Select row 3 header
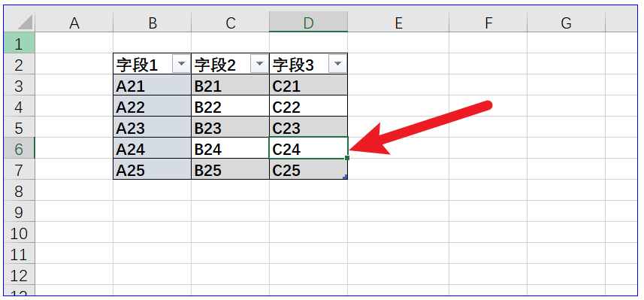Image resolution: width=644 pixels, height=300 pixels. 19,85
